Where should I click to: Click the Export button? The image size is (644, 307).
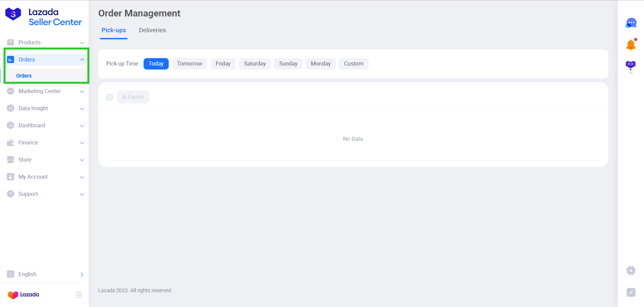[133, 97]
